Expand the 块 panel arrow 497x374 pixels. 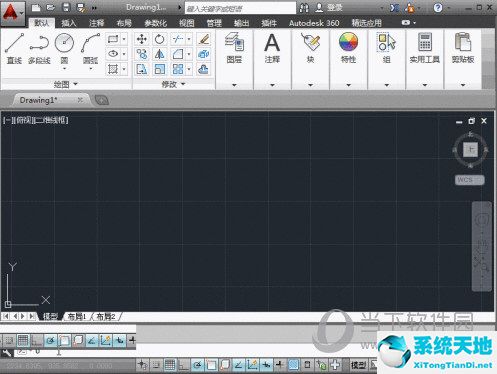coord(310,85)
